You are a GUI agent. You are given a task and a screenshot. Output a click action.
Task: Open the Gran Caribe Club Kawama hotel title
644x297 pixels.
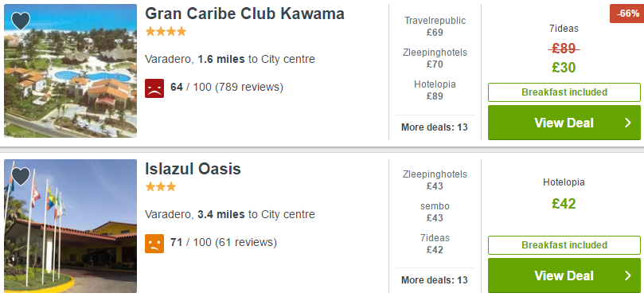click(x=244, y=14)
